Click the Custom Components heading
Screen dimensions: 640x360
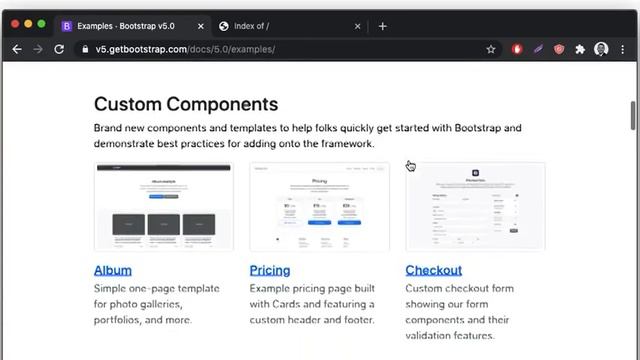click(186, 104)
